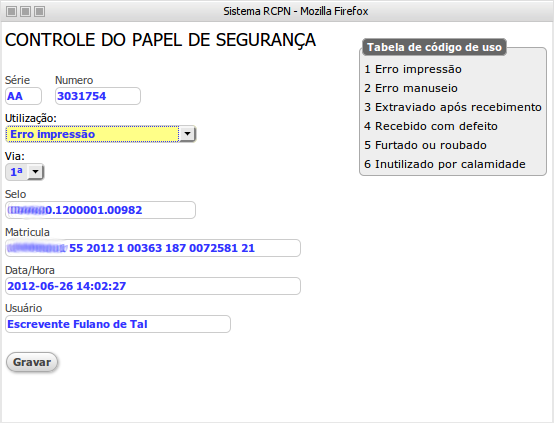
Task: Select the Erro impressão combo box
Action: (100, 134)
